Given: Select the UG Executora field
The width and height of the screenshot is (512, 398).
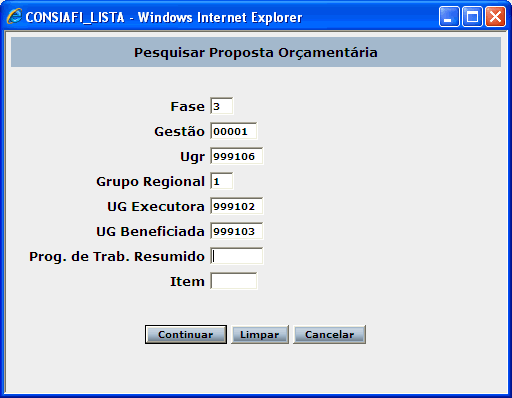Looking at the screenshot, I should click(x=237, y=206).
